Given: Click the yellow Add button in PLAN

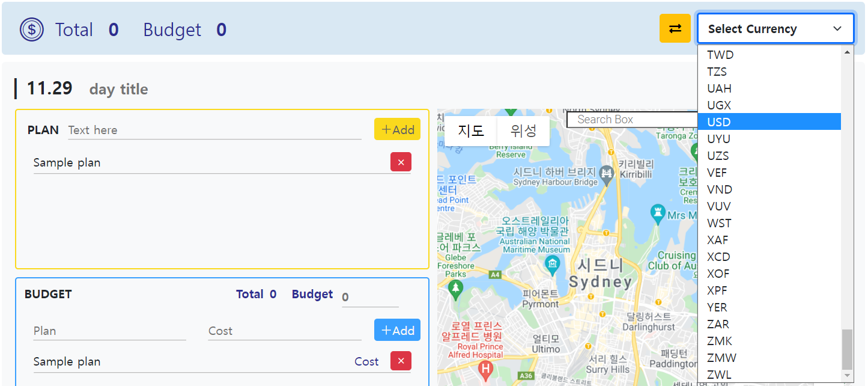Looking at the screenshot, I should pyautogui.click(x=397, y=129).
